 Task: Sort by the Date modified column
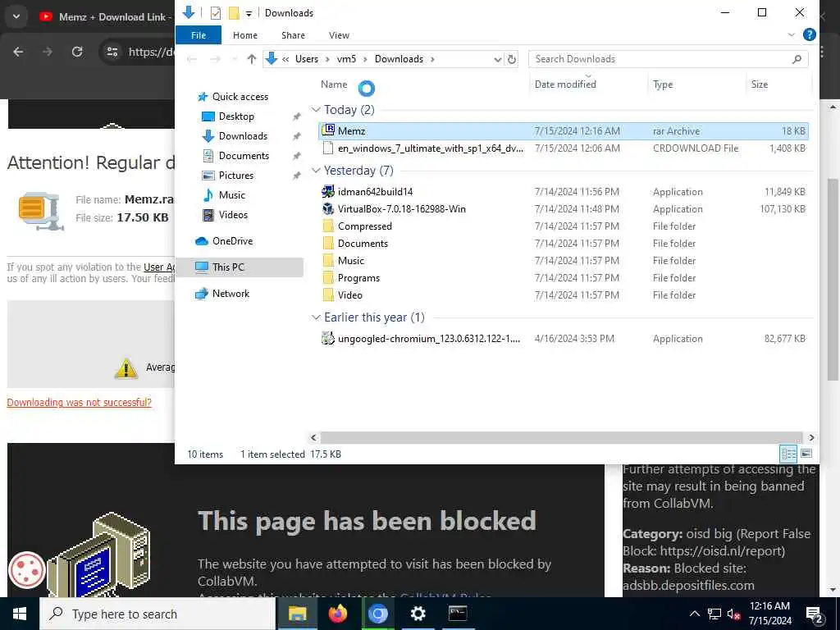[x=565, y=84]
